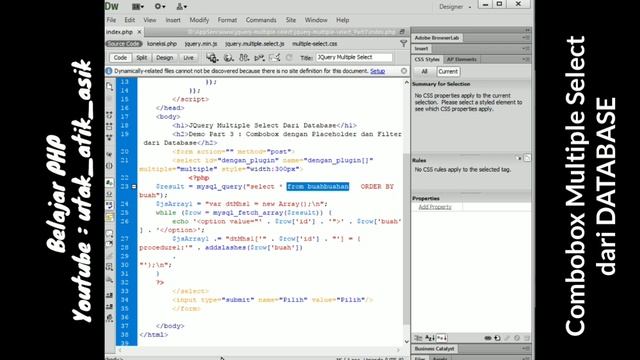Open the Recent Snippets icon
640x360 pixels.
[109, 267]
